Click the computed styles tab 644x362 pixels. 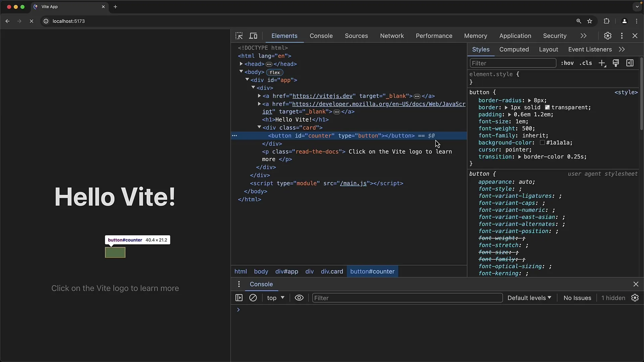514,50
